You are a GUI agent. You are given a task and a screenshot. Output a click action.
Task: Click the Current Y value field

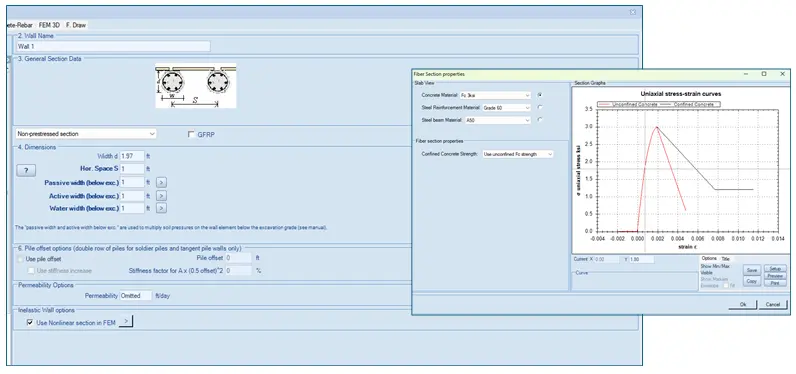pos(641,259)
